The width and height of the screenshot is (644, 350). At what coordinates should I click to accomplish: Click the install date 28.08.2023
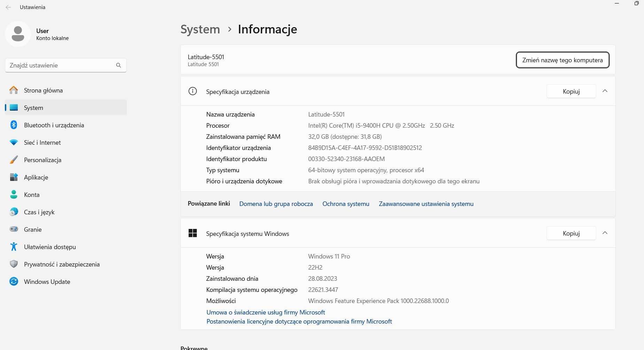(x=323, y=278)
